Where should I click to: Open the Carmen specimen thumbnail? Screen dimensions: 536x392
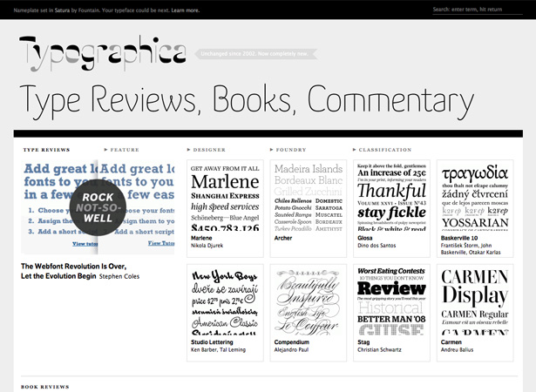475,301
